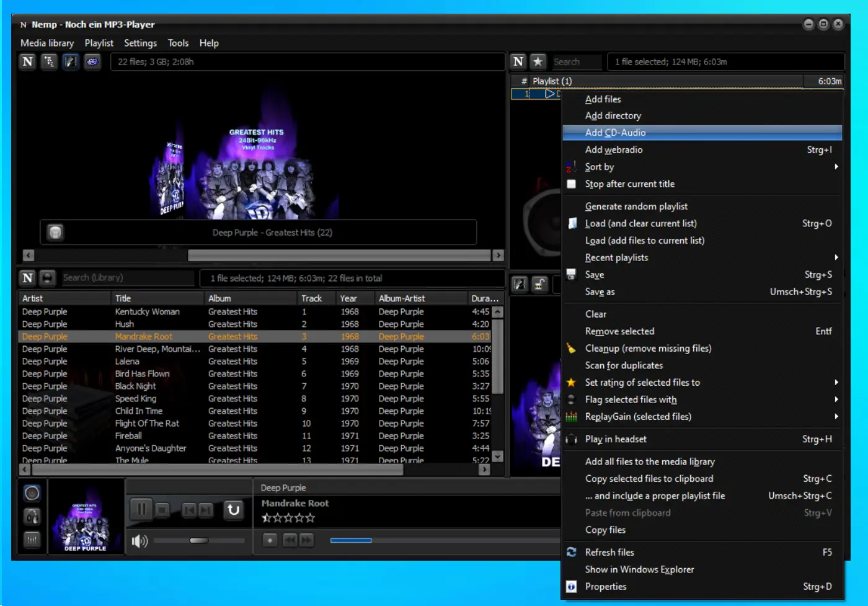Open the tree view browse mode icon

click(49, 61)
